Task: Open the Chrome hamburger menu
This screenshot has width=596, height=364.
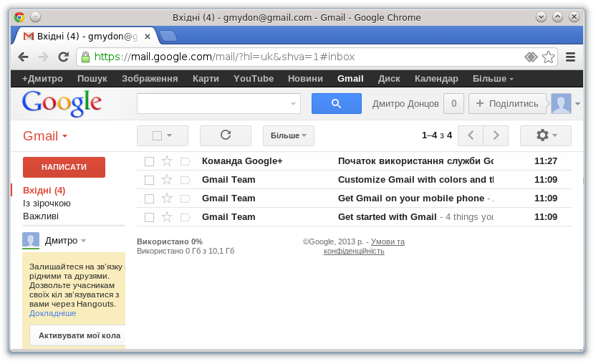Action: click(570, 57)
